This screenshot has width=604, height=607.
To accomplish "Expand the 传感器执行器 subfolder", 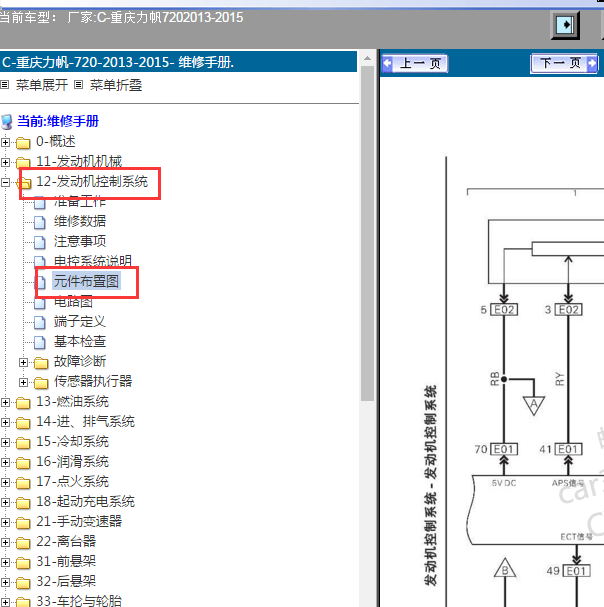I will pos(23,382).
